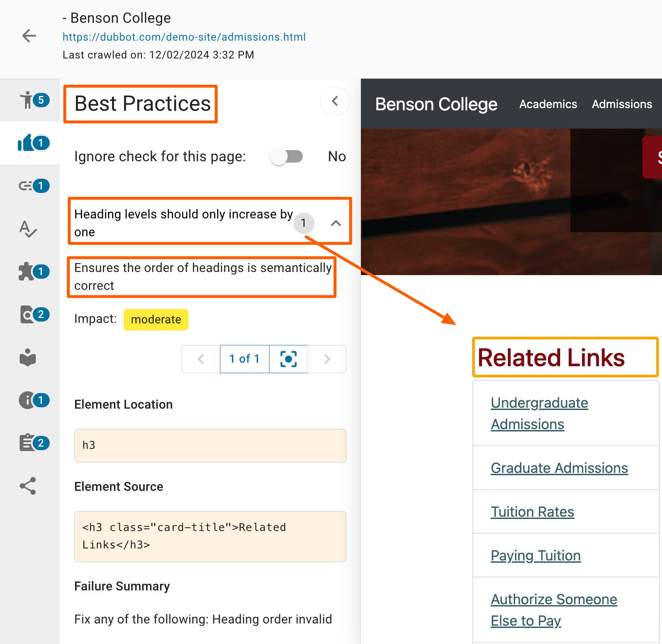Select the Readability book icon
This screenshot has height=644, width=662.
click(28, 357)
